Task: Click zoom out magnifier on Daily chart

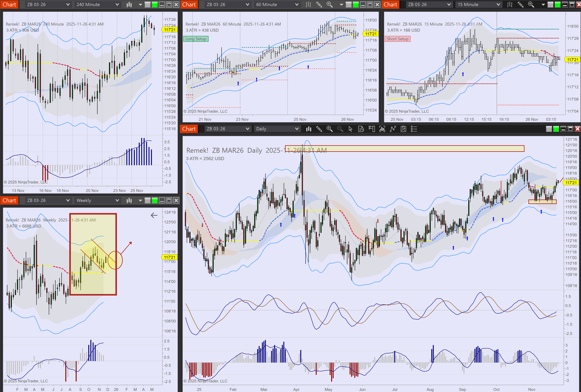Action: (340, 129)
